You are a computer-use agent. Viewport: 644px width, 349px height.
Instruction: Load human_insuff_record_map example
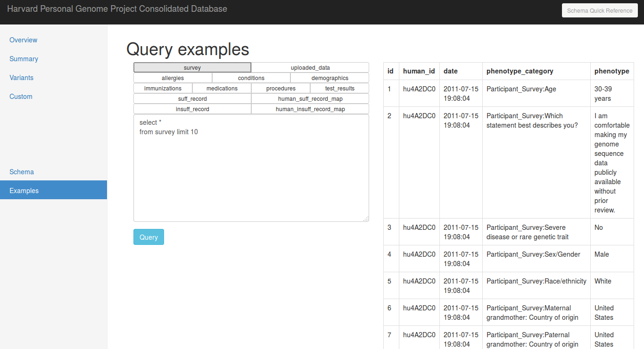(310, 109)
